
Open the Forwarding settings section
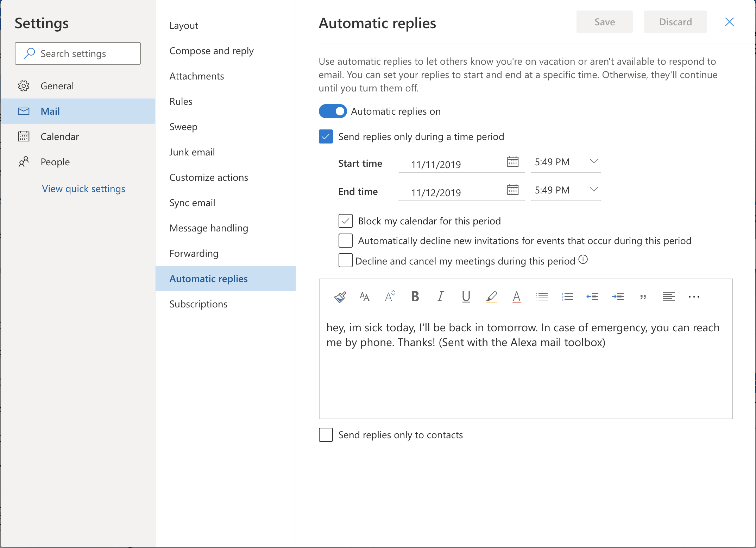(x=194, y=253)
